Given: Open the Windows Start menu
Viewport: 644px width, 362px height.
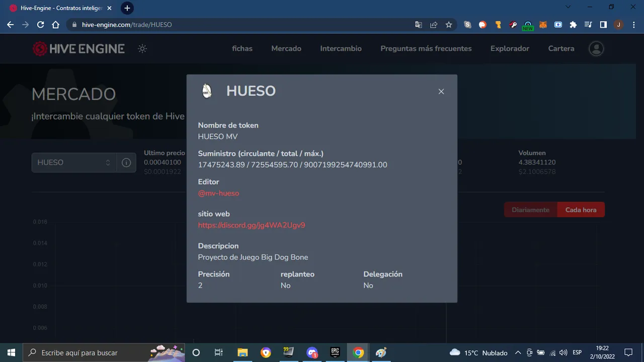Looking at the screenshot, I should tap(11, 352).
